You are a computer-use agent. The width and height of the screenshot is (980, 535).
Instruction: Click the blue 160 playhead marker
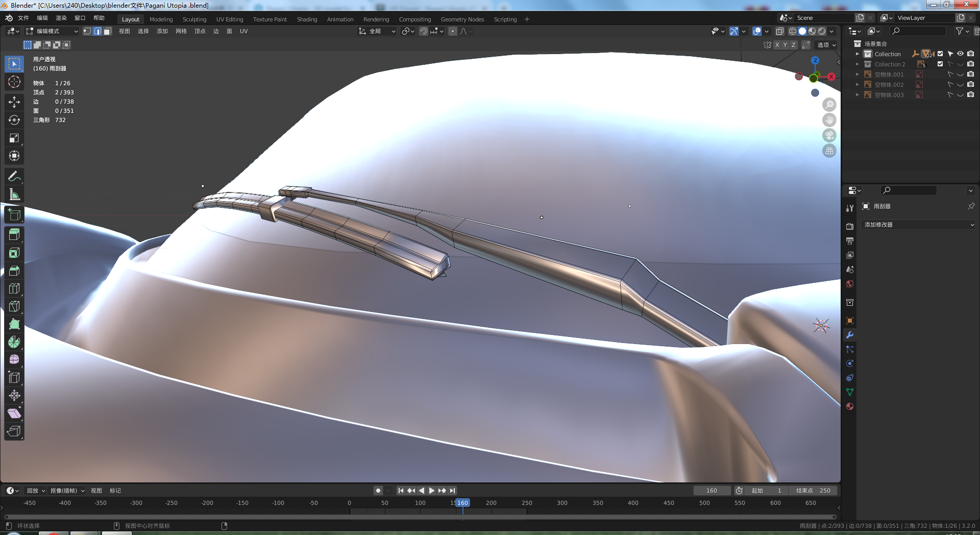(x=462, y=503)
